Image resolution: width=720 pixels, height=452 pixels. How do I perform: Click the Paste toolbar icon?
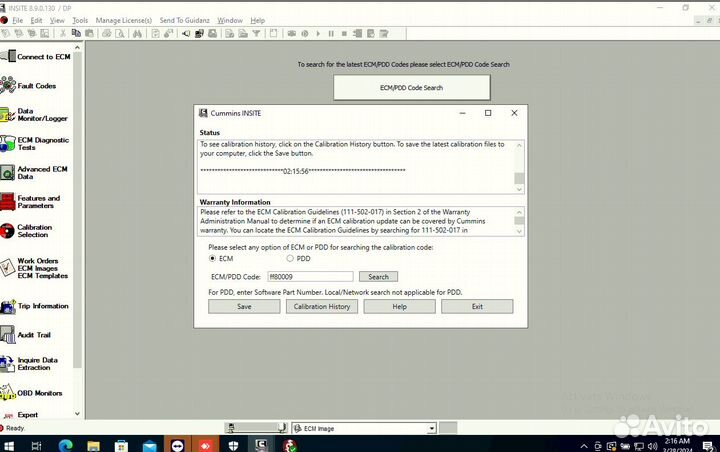pyautogui.click(x=90, y=34)
